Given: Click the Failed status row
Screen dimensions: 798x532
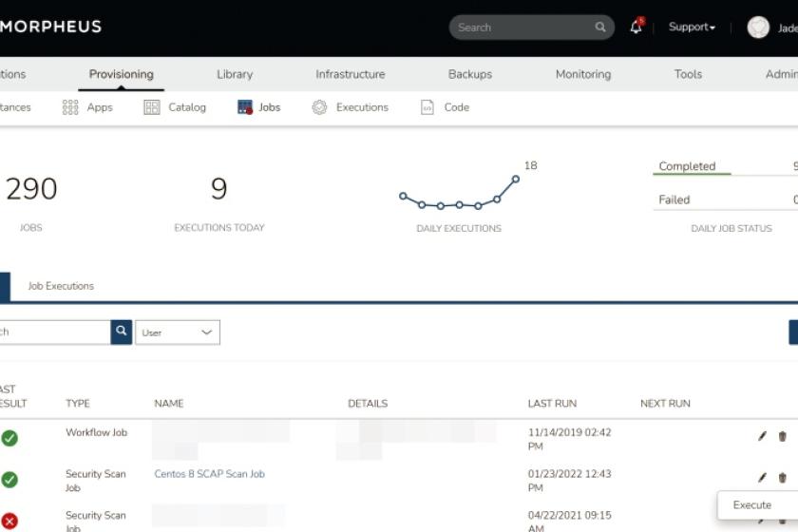Looking at the screenshot, I should click(x=725, y=199).
